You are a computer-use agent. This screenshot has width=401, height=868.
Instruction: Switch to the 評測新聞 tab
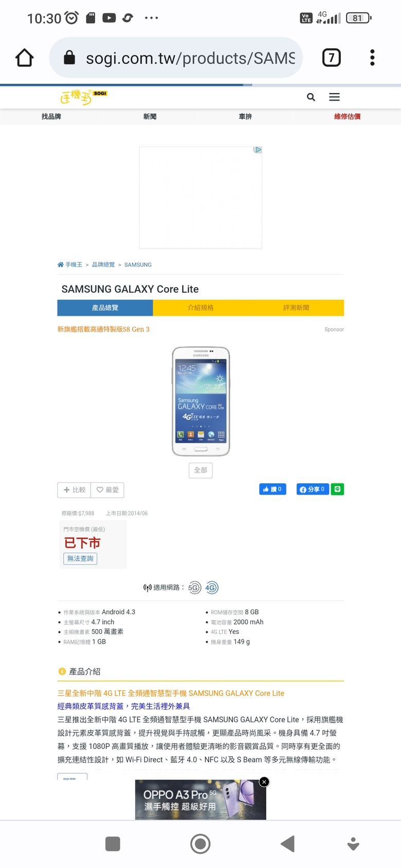[296, 308]
